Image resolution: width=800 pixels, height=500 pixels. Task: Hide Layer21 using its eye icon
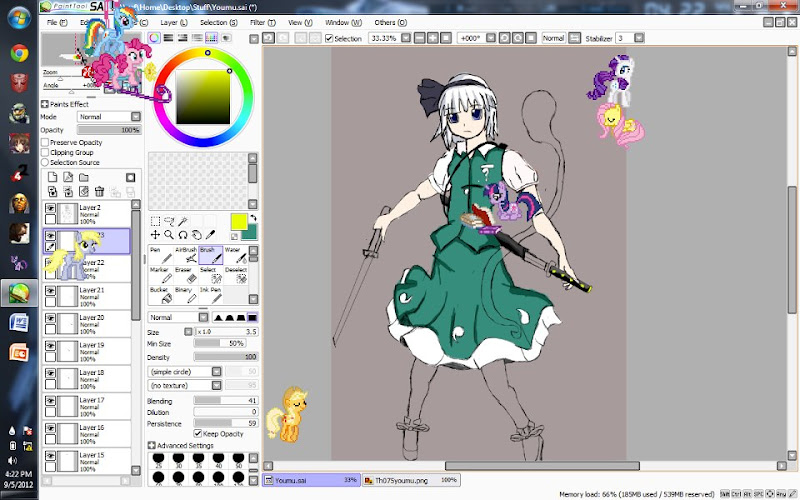[50, 291]
